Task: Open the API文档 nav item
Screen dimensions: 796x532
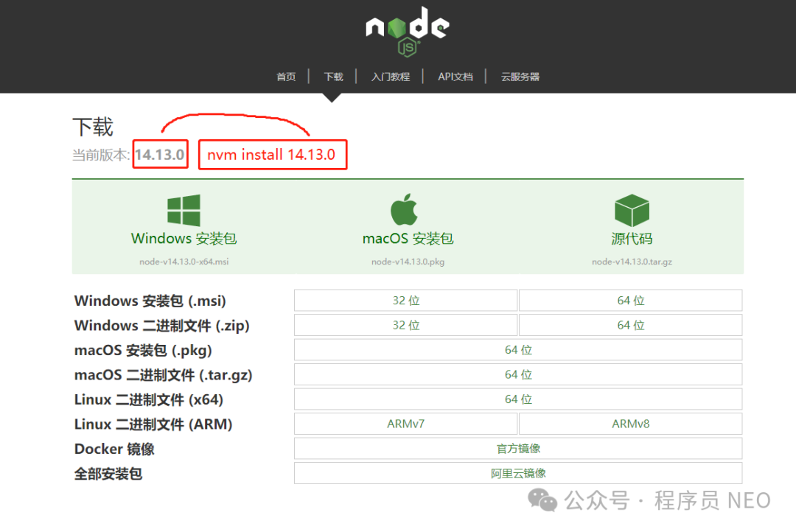Action: [455, 77]
